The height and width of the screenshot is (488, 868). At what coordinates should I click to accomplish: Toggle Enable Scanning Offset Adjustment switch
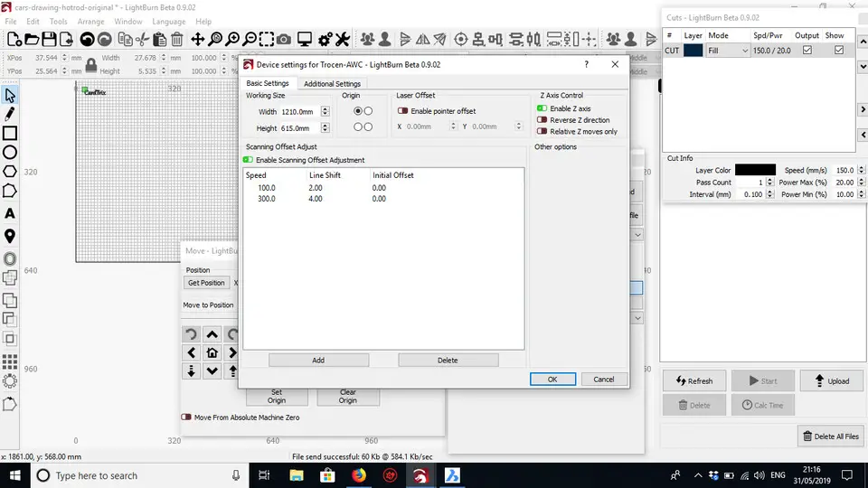pos(248,160)
